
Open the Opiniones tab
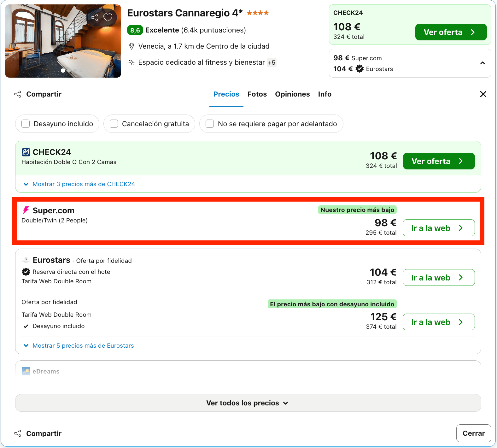pos(292,94)
